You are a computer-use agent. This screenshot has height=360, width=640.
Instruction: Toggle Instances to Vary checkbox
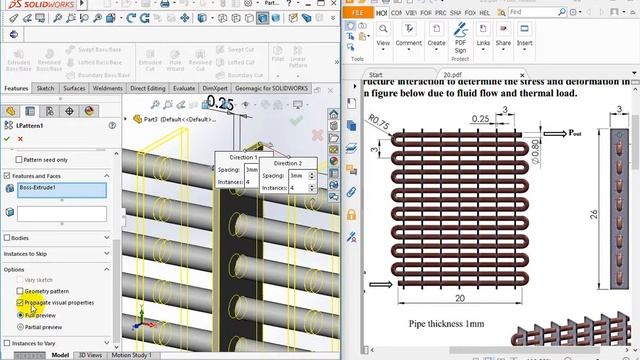pos(7,343)
